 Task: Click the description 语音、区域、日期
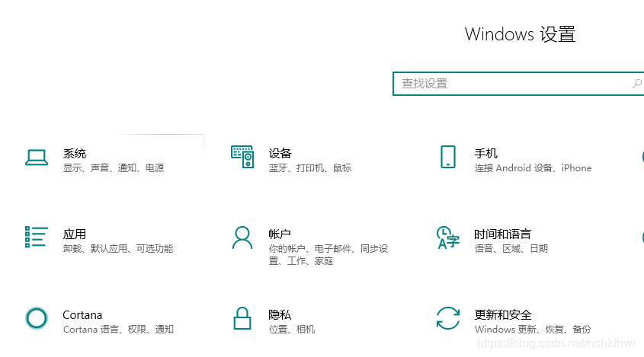point(511,249)
